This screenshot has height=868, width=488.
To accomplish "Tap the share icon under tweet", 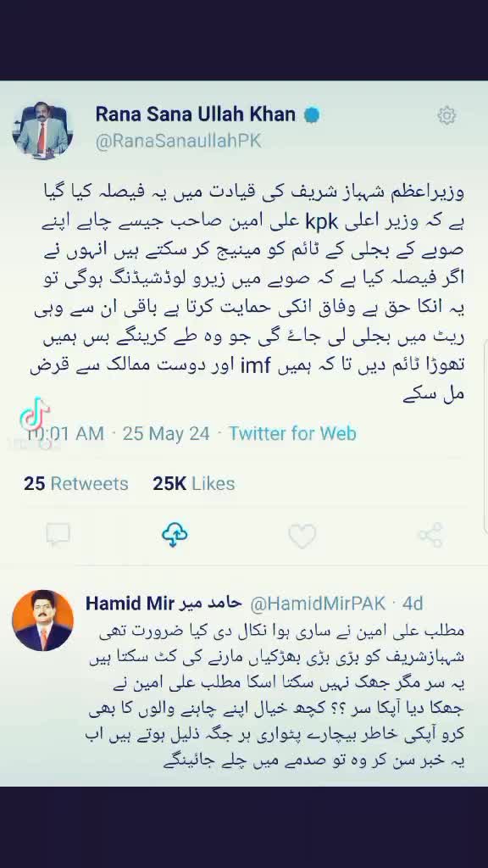I will pos(430,536).
